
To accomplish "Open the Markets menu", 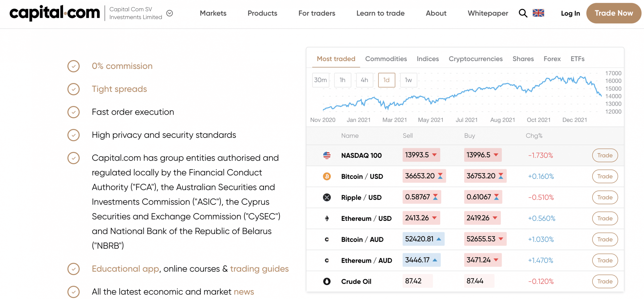I will click(x=213, y=13).
